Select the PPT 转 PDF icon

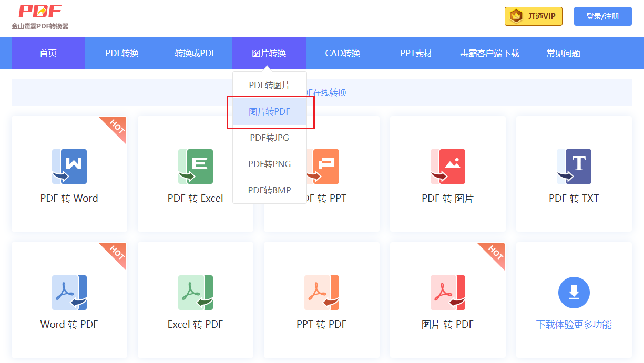point(321,293)
